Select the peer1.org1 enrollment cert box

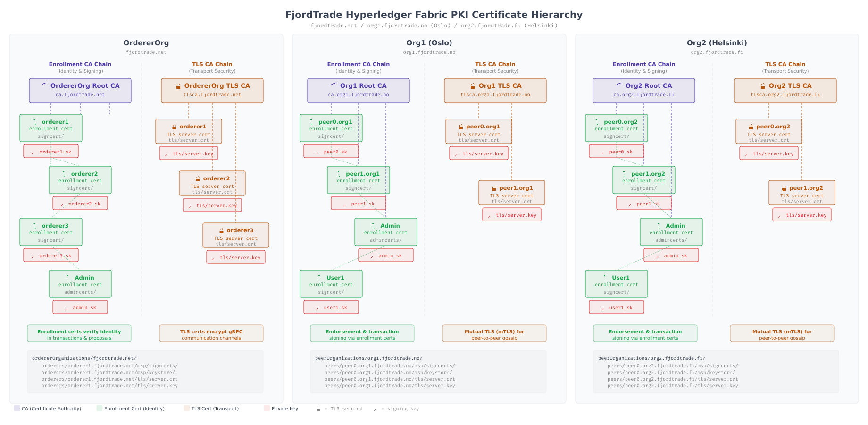tap(358, 180)
